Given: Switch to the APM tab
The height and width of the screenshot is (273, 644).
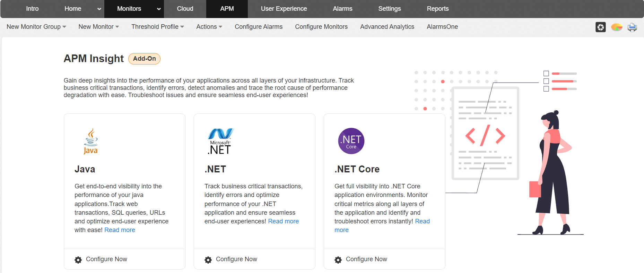Looking at the screenshot, I should click(x=227, y=9).
